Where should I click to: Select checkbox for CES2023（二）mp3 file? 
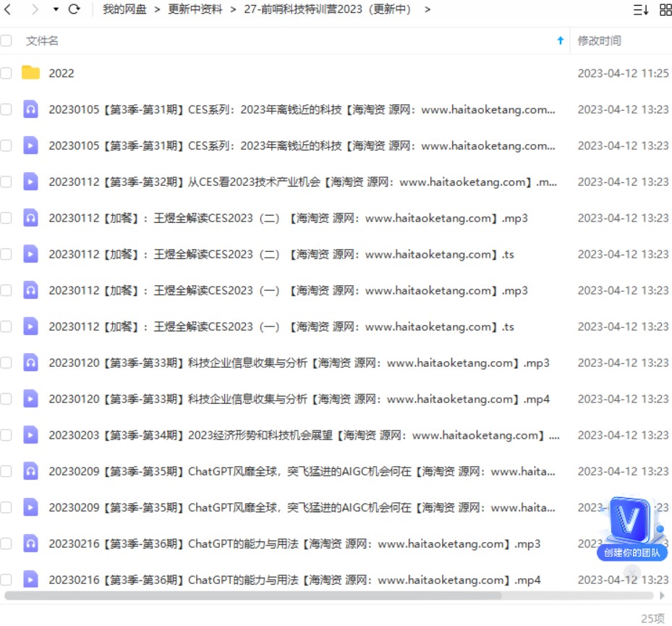tap(6, 218)
